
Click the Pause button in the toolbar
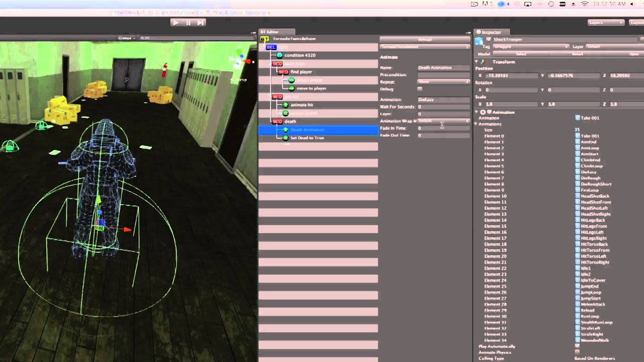[x=188, y=23]
